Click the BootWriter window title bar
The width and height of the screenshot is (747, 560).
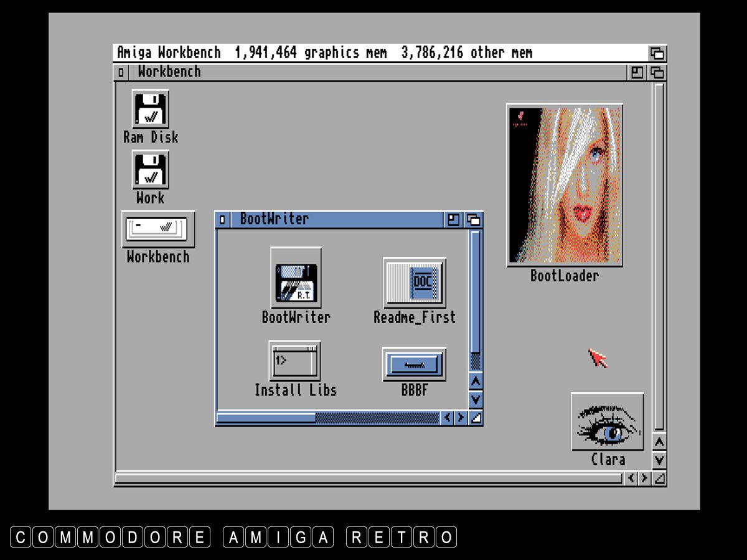pyautogui.click(x=374, y=220)
